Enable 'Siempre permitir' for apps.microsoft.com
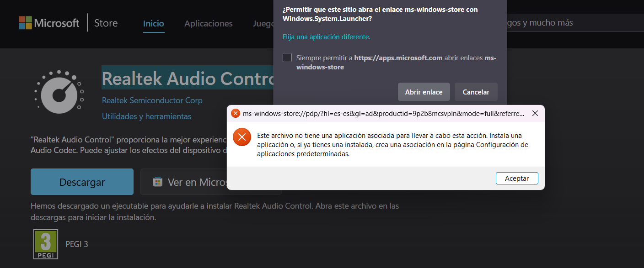This screenshot has height=268, width=644. point(287,58)
